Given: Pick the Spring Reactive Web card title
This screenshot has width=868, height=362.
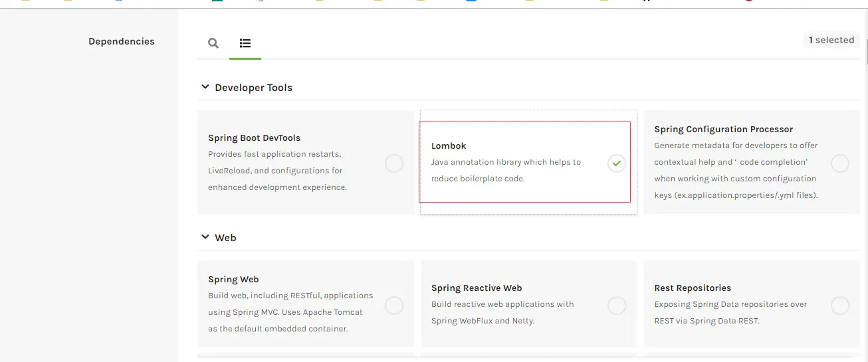Looking at the screenshot, I should (x=477, y=288).
